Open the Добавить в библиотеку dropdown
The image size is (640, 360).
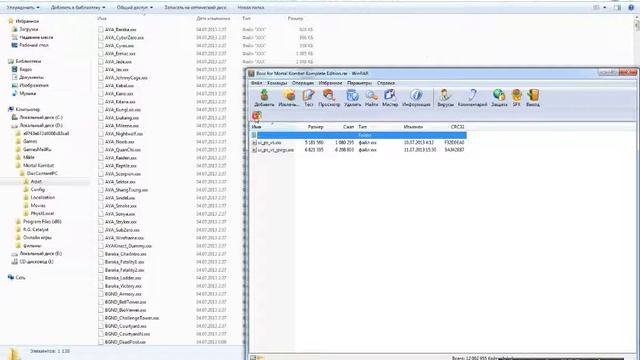tap(78, 7)
